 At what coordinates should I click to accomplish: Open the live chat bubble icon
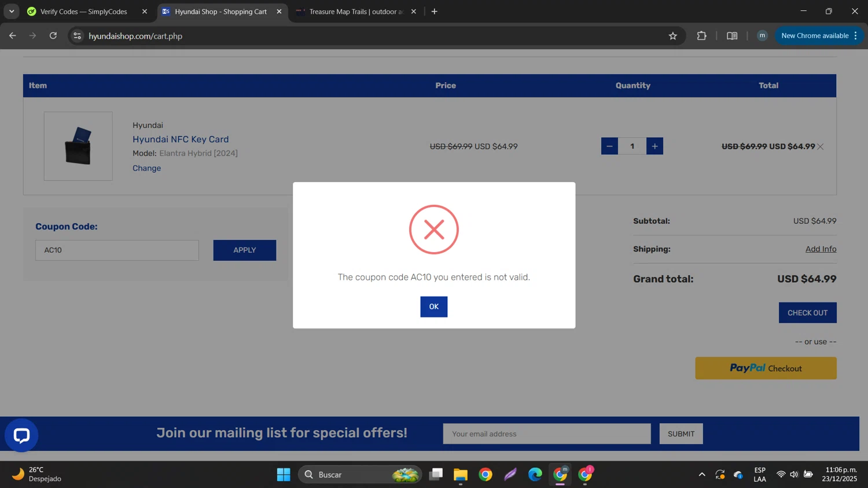pos(21,435)
